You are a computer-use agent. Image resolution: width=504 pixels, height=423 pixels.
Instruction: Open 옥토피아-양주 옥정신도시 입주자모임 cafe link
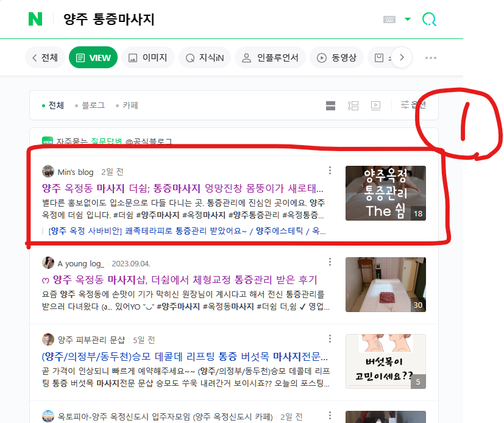coord(165,416)
